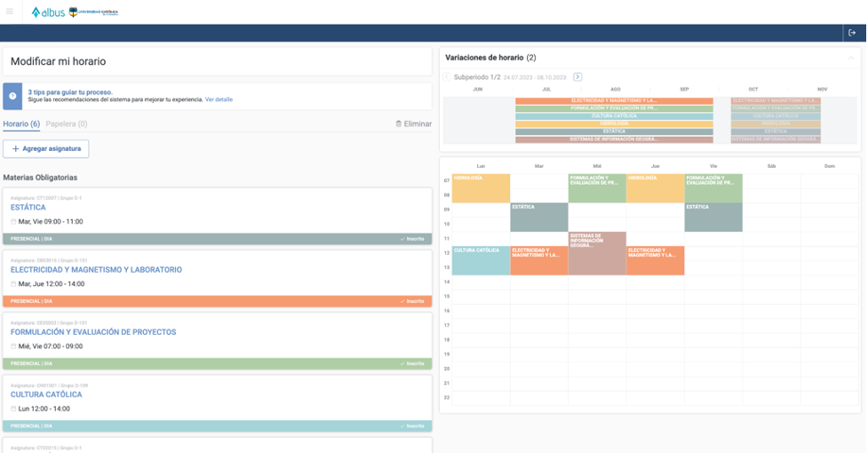Click 'Mar, Jue 12:00 - 14:00' schedule text
Screen dimensions: 868x453
[52, 284]
